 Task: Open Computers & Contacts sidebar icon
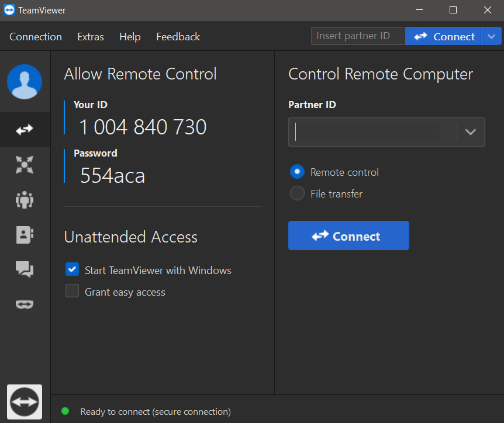[x=25, y=234]
